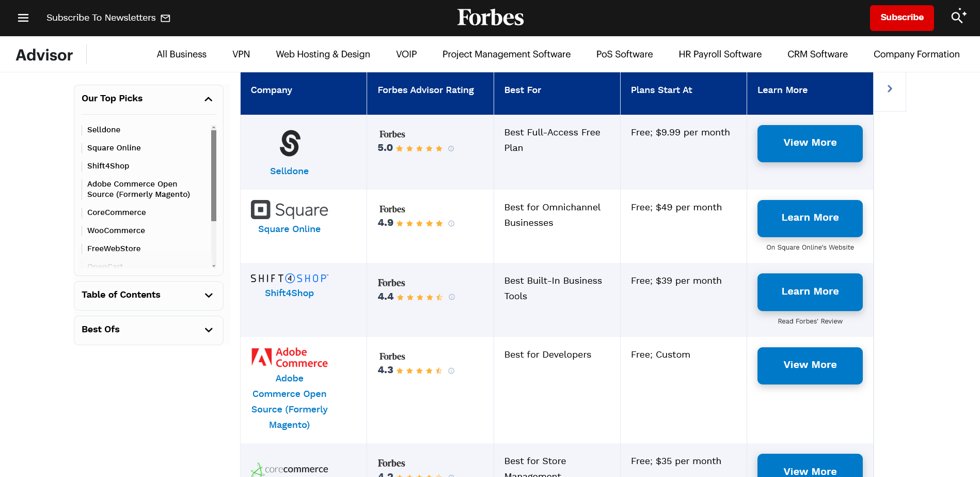Click the Selldone 5.0 star rating
This screenshot has height=477, width=980.
pyautogui.click(x=419, y=149)
